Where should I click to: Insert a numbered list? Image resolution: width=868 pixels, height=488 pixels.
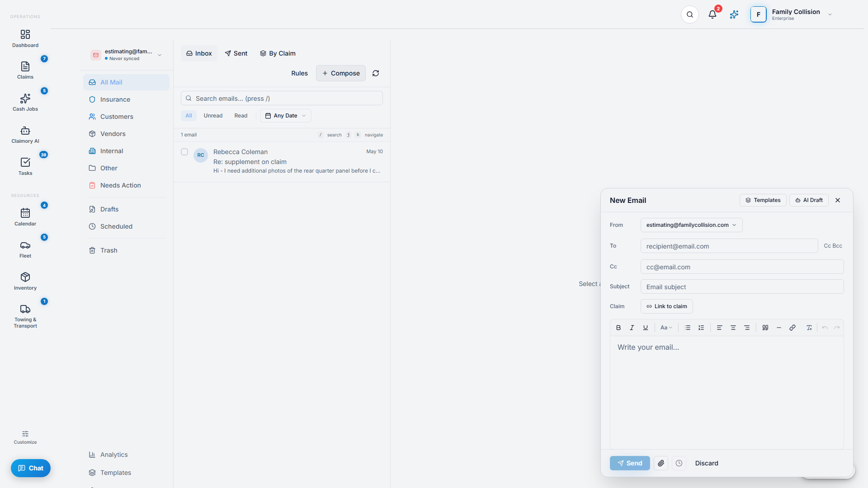tap(701, 328)
